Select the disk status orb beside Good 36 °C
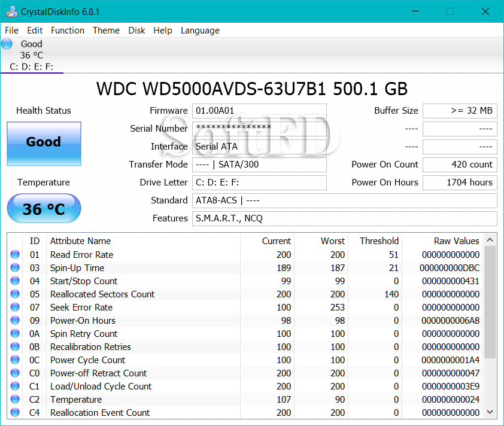 pyautogui.click(x=7, y=44)
